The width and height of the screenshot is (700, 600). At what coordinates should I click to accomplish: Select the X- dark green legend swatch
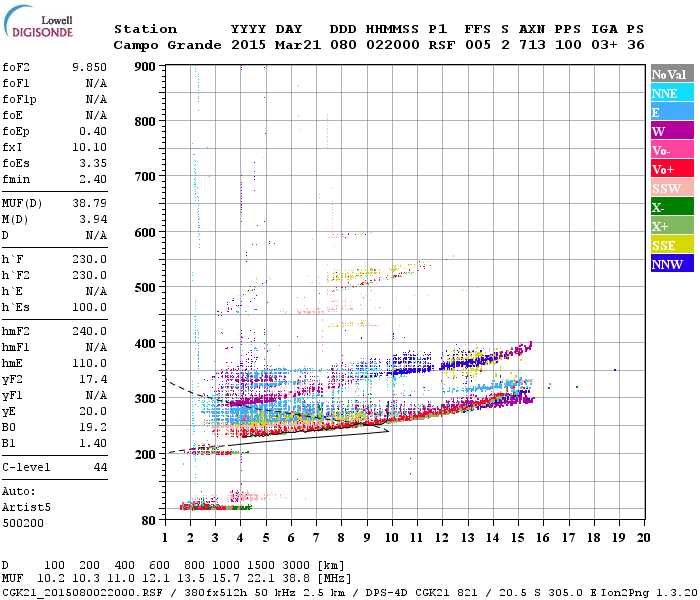672,207
